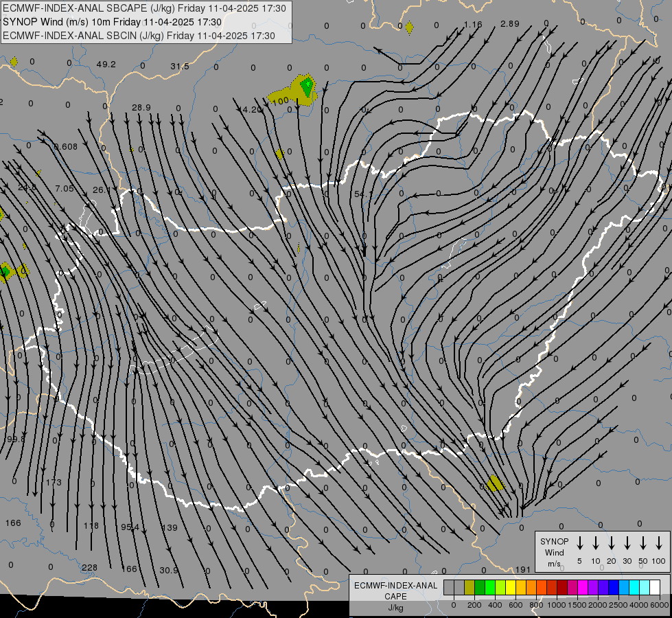Pick the dark green swatch in CAPE legend
The height and width of the screenshot is (618, 672).
[x=480, y=588]
